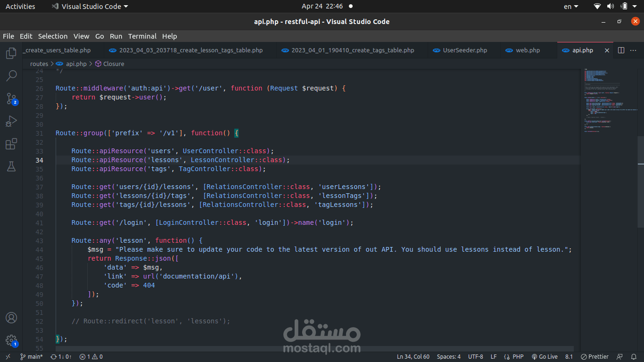Image resolution: width=644 pixels, height=362 pixels.
Task: Click 'UserController' on line 33
Action: click(211, 151)
